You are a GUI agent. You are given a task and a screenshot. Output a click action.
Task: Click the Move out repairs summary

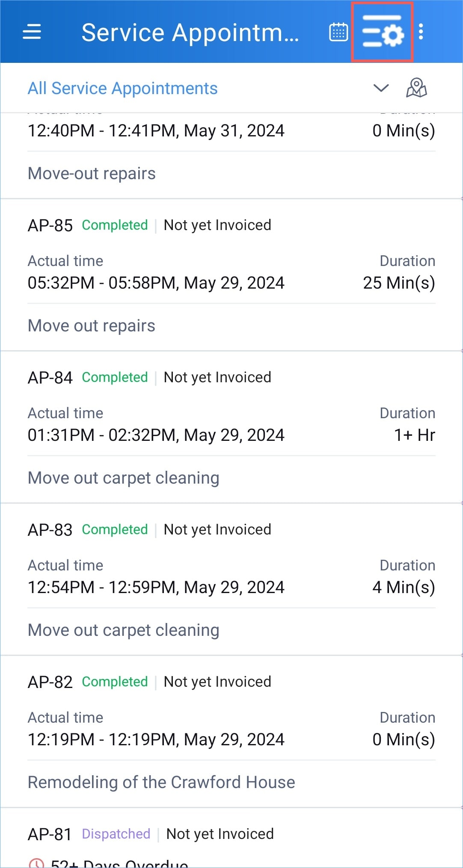(91, 326)
